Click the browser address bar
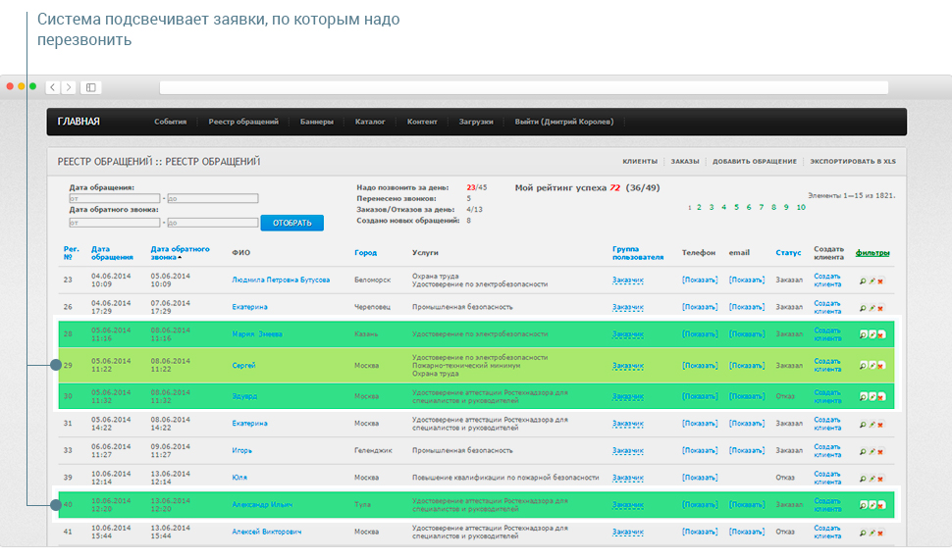This screenshot has width=952, height=560. click(524, 87)
